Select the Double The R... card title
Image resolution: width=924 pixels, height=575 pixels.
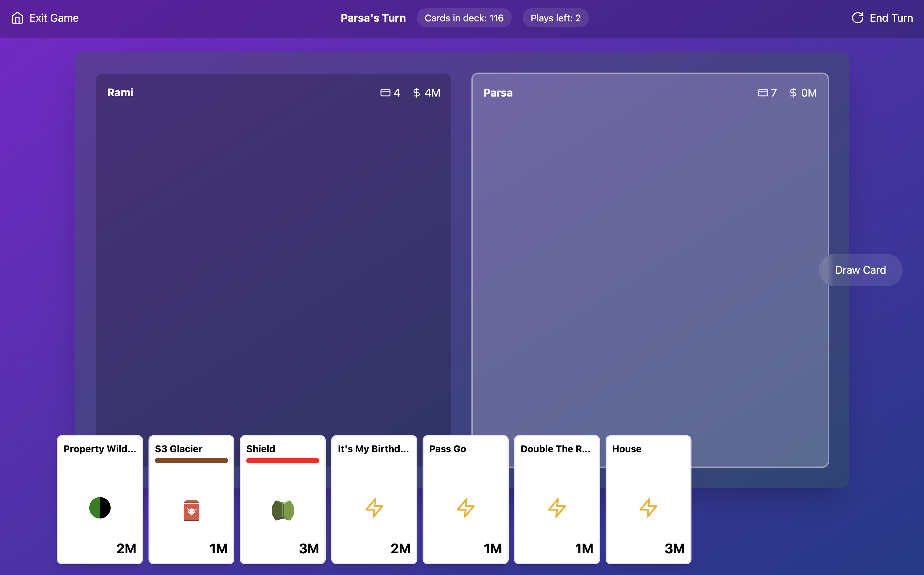coord(555,449)
